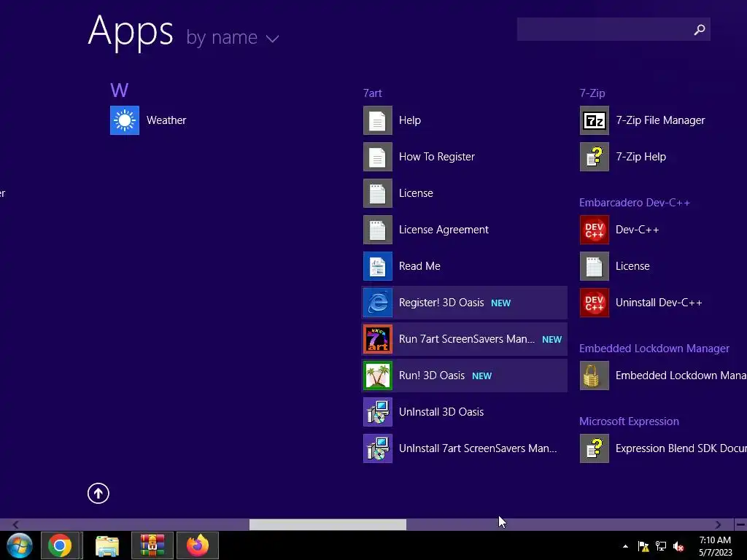Viewport: 747px width, 560px height.
Task: Open 7-Zip Help icon
Action: click(594, 157)
